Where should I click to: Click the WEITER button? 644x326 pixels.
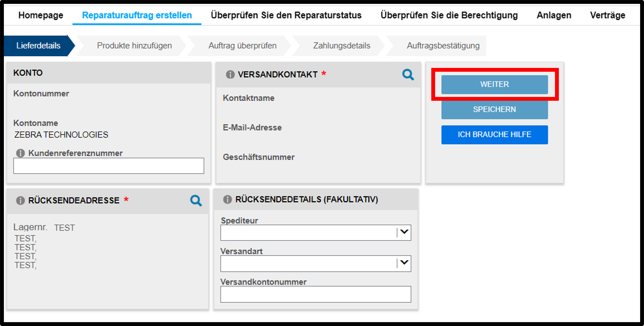point(495,84)
